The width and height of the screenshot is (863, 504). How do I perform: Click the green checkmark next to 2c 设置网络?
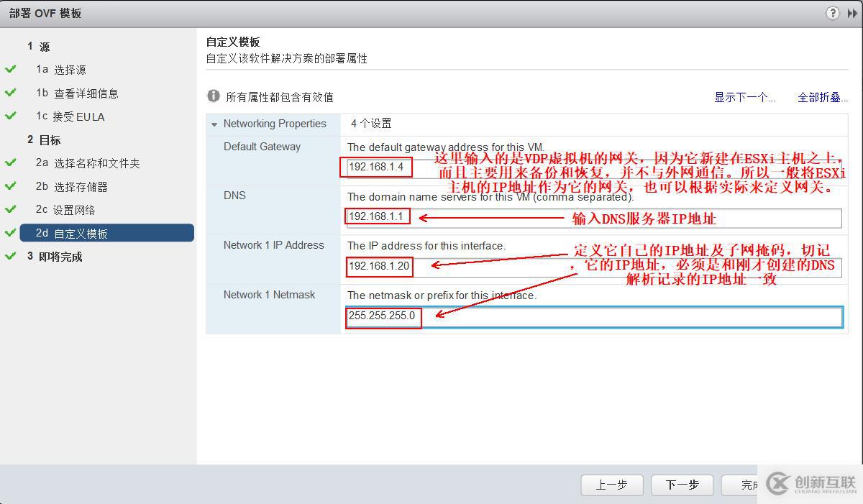point(10,210)
